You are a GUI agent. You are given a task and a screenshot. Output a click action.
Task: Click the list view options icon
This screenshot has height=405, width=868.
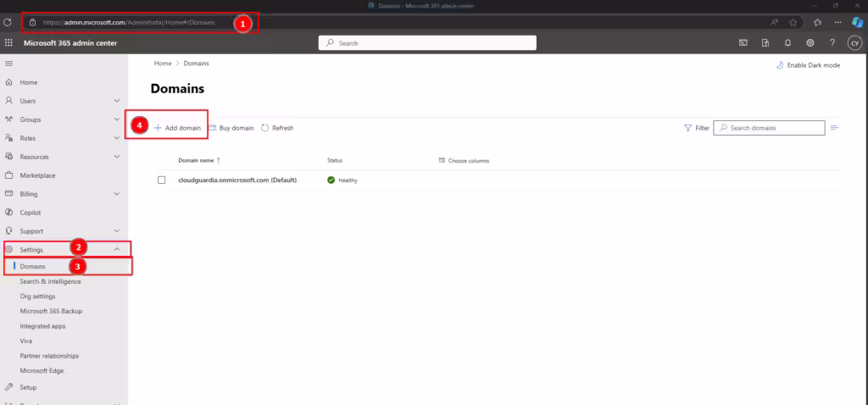click(x=834, y=128)
